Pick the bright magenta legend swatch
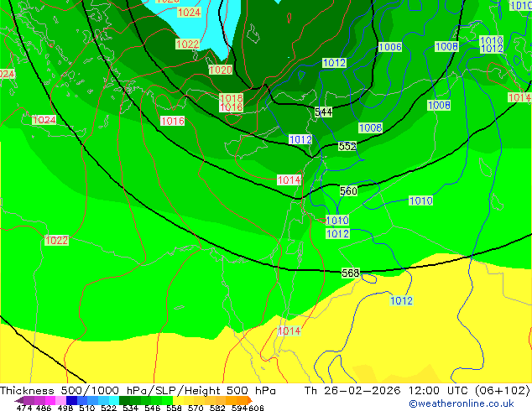The width and height of the screenshot is (532, 411). tap(50, 400)
